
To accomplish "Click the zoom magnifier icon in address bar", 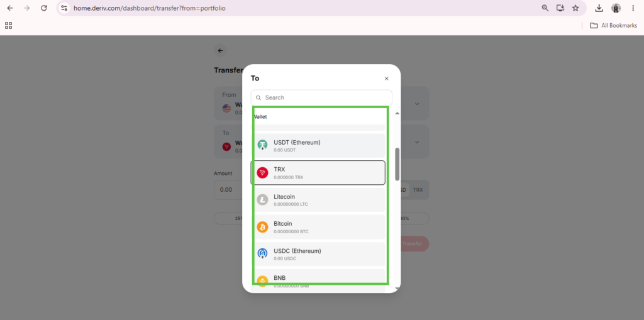I will point(545,8).
